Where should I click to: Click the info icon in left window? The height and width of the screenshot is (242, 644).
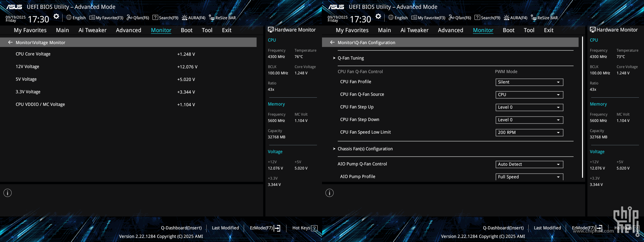tap(8, 193)
